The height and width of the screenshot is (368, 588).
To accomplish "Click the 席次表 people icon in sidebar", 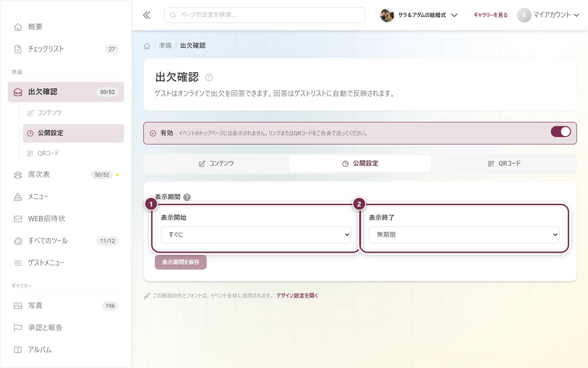I will pyautogui.click(x=18, y=175).
